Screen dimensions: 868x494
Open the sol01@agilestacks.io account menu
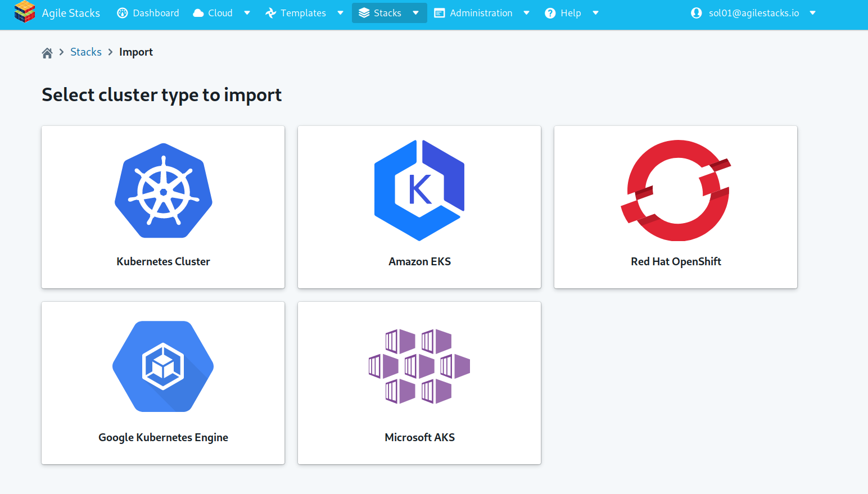754,13
